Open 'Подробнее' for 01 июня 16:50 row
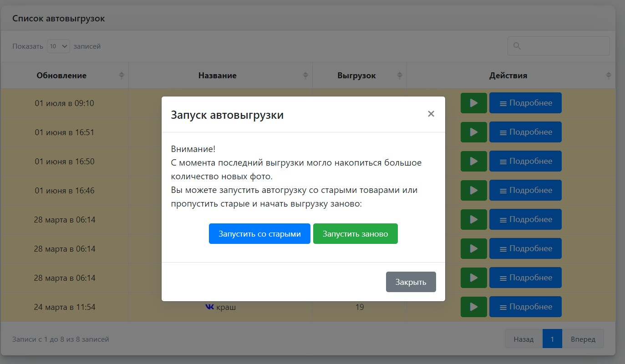The image size is (625, 364). (525, 161)
